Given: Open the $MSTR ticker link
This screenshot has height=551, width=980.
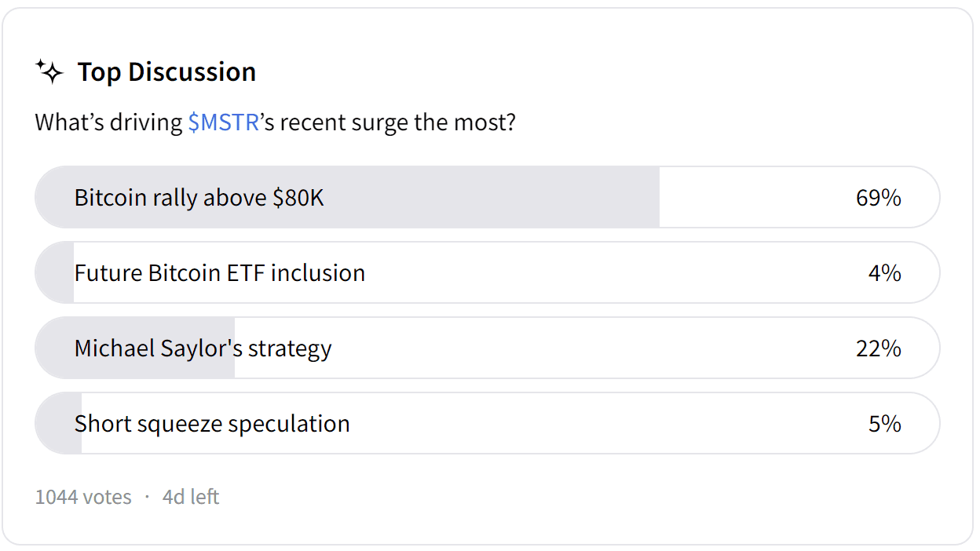Looking at the screenshot, I should (x=223, y=123).
